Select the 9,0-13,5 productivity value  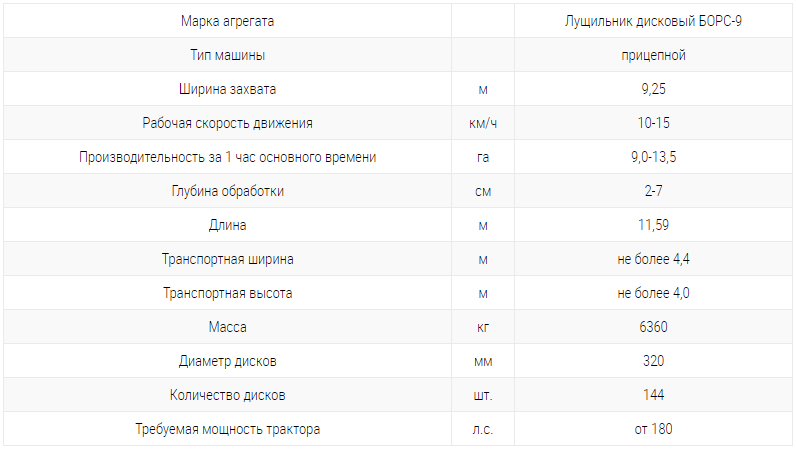click(654, 157)
